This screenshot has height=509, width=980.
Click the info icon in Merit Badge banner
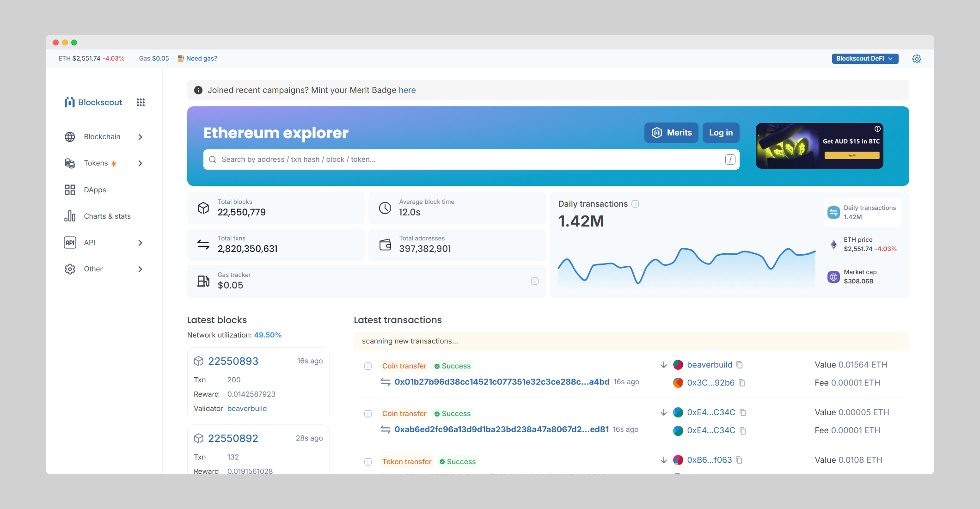tap(198, 90)
